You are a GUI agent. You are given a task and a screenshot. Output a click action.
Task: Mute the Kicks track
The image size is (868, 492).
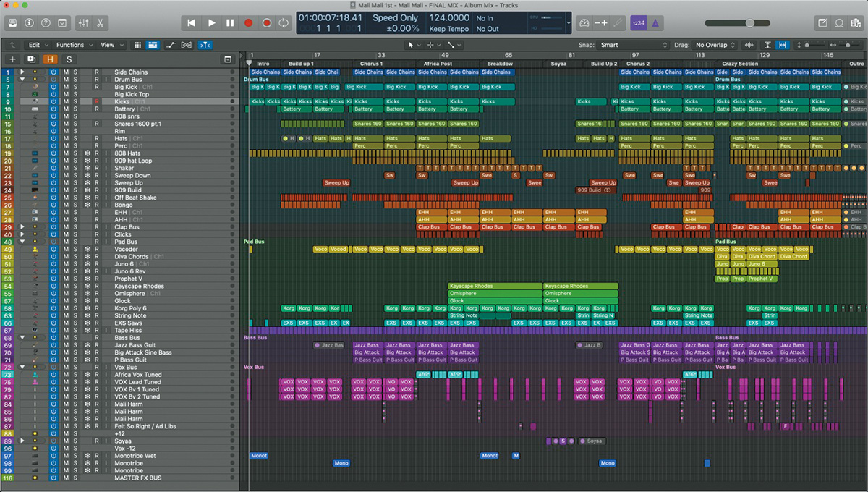click(x=65, y=102)
